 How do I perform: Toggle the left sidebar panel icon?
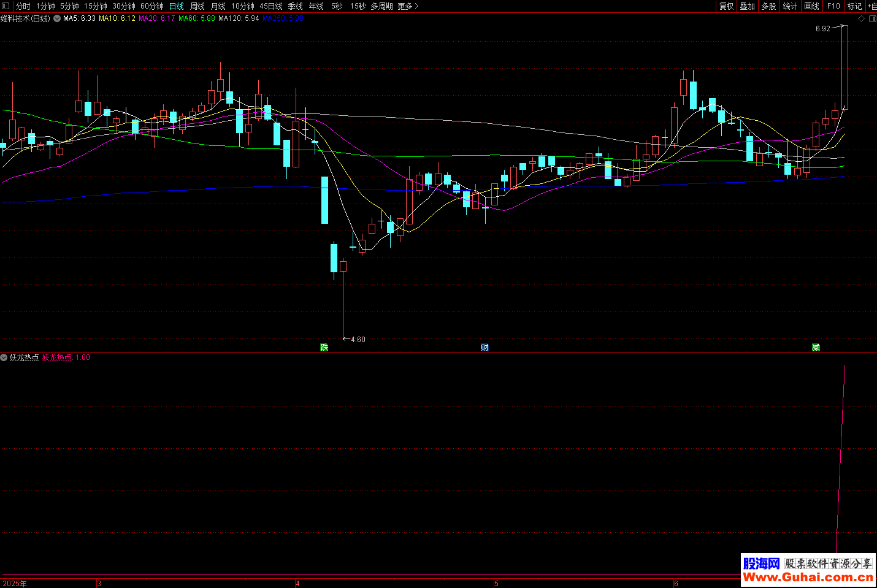(x=6, y=6)
